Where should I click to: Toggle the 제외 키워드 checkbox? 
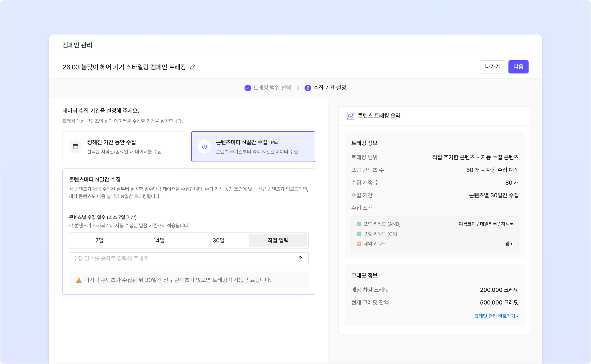pyautogui.click(x=359, y=244)
